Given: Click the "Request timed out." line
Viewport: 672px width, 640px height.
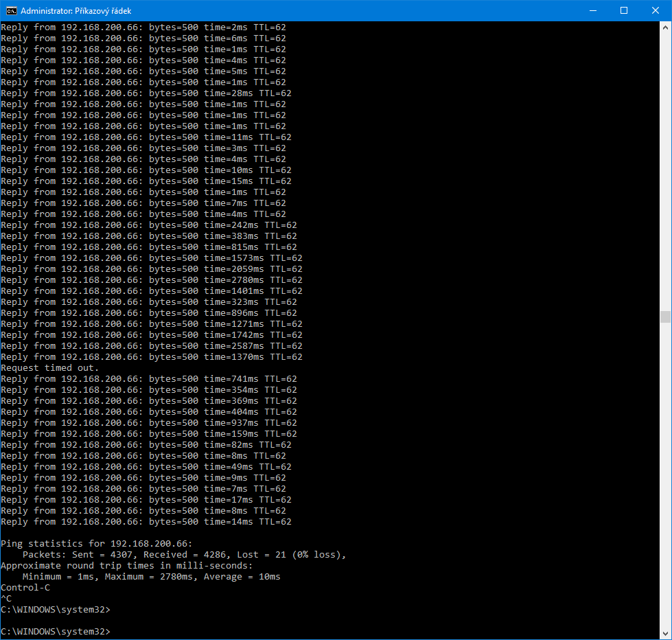Looking at the screenshot, I should coord(50,368).
